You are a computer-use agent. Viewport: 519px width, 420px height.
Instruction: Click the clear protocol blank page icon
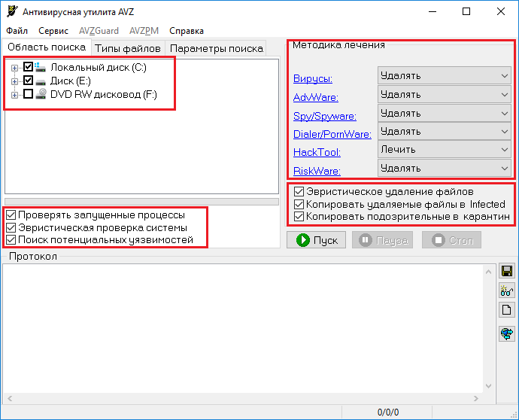pyautogui.click(x=507, y=310)
